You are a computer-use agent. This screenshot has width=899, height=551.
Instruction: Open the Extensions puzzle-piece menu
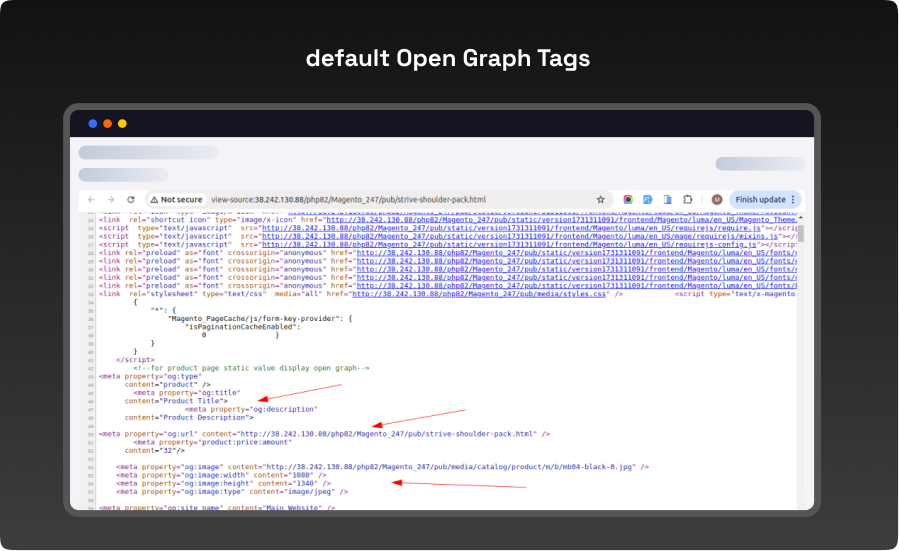click(688, 200)
